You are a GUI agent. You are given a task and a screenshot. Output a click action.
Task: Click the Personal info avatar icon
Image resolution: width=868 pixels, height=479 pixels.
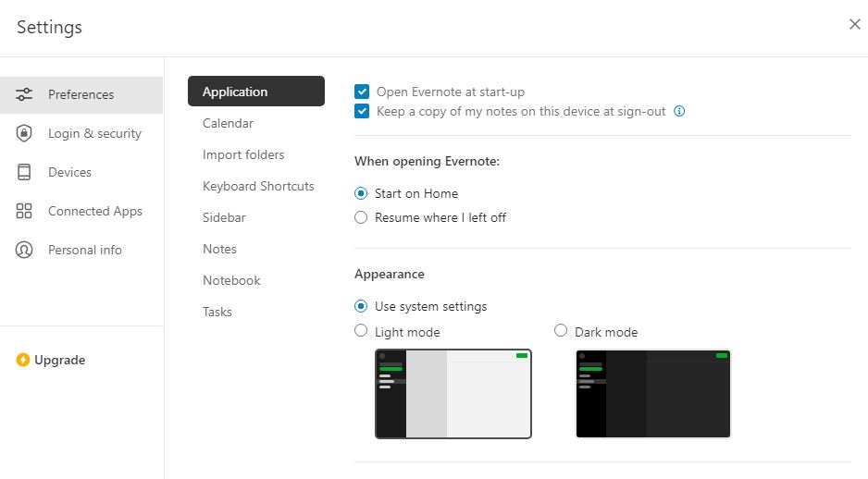click(x=24, y=250)
